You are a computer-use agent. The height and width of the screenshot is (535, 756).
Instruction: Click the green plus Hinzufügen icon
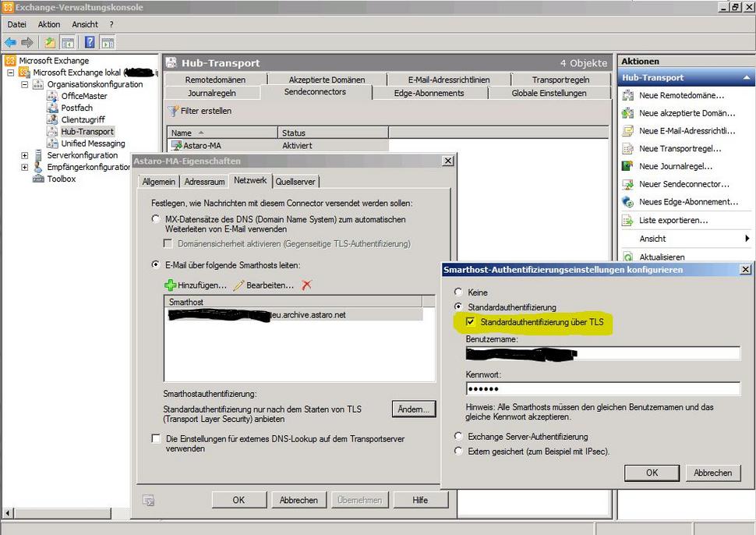pos(171,285)
